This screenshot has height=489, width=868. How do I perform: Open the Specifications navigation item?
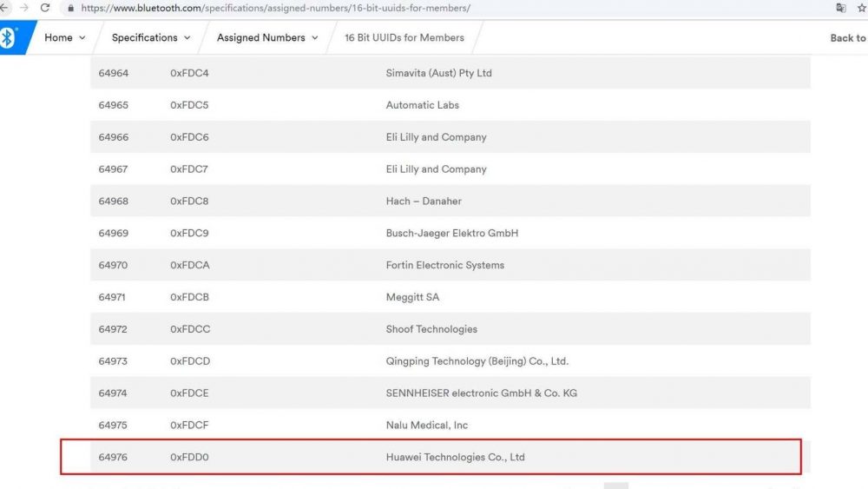(x=144, y=38)
